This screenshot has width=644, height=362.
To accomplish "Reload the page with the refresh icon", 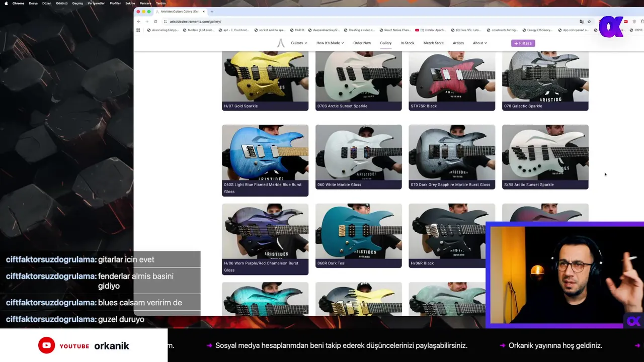I will pos(155,22).
